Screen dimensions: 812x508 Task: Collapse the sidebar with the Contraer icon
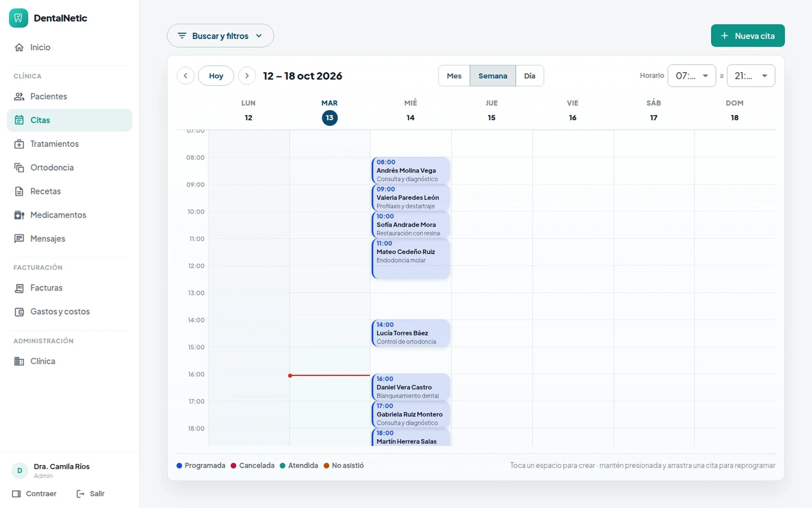(16, 494)
